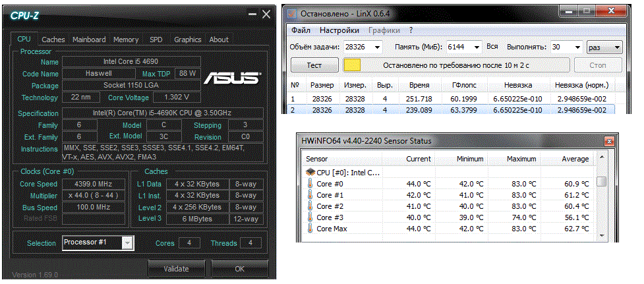Click the Core #3 average 56.1 °C value
The width and height of the screenshot is (644, 284).
click(x=576, y=217)
